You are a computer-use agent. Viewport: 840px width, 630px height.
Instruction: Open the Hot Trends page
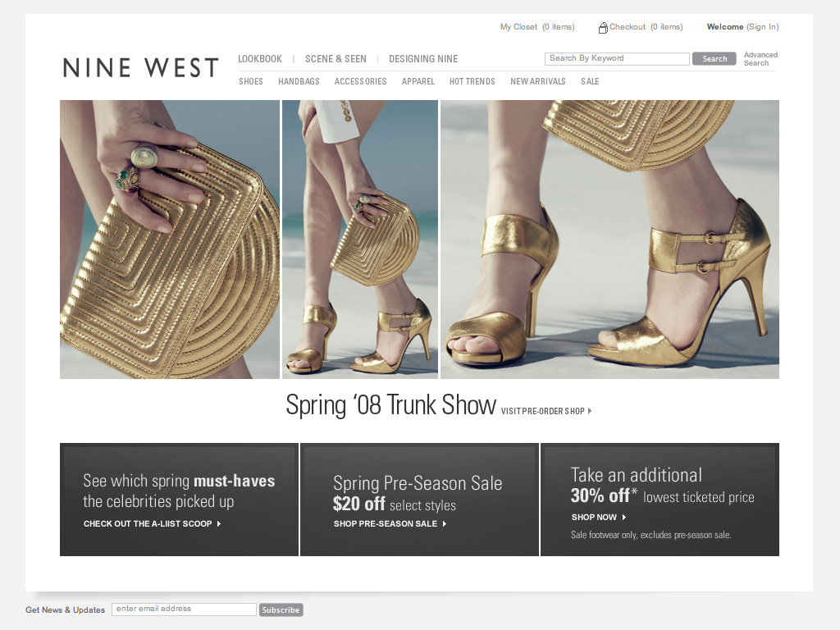point(472,81)
